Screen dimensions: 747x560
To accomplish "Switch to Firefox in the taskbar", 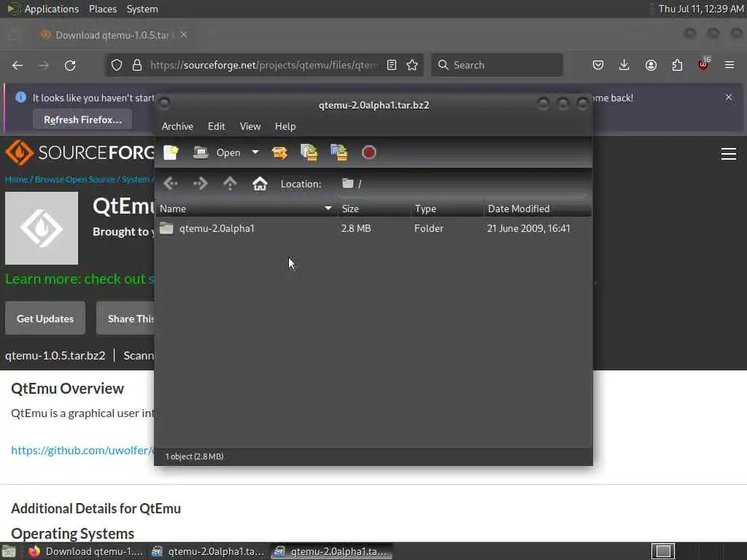I will [85, 551].
